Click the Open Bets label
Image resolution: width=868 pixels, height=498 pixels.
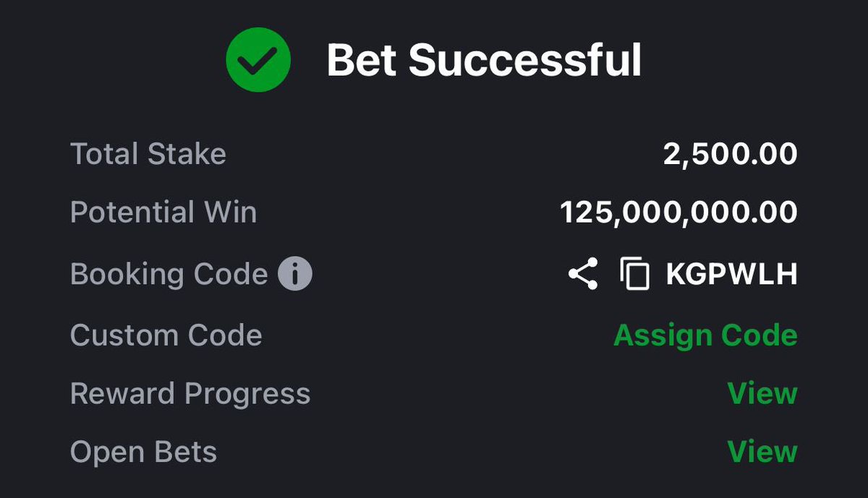coord(143,452)
